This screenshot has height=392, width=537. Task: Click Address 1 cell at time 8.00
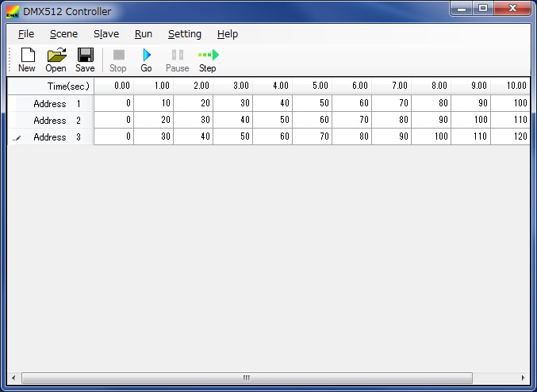click(432, 103)
